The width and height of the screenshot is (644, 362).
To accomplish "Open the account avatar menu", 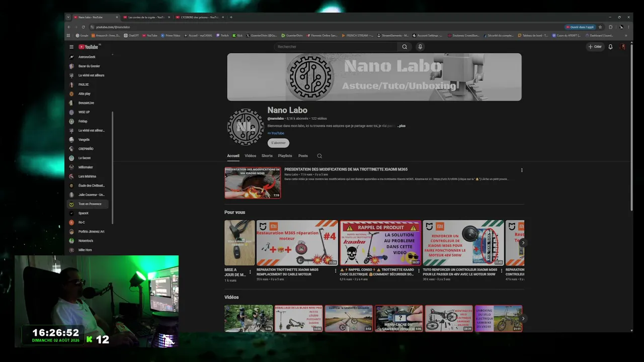I will click(x=622, y=47).
